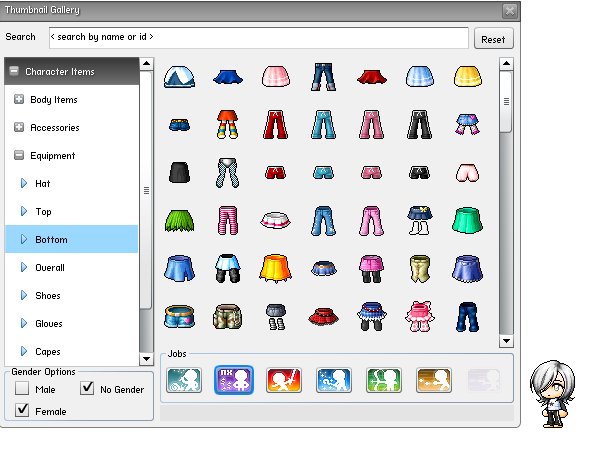This screenshot has width=596, height=450.
Task: Expand the Overall category arrow
Action: point(24,267)
